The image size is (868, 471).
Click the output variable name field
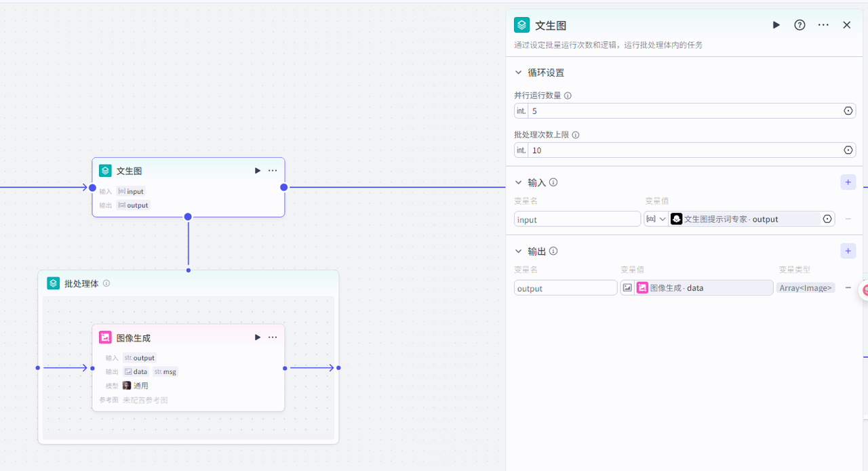click(565, 289)
